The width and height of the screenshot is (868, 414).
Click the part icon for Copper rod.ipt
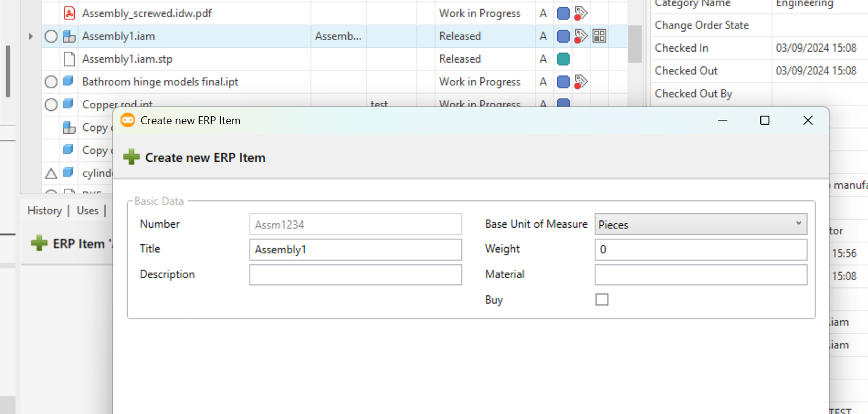(x=69, y=104)
